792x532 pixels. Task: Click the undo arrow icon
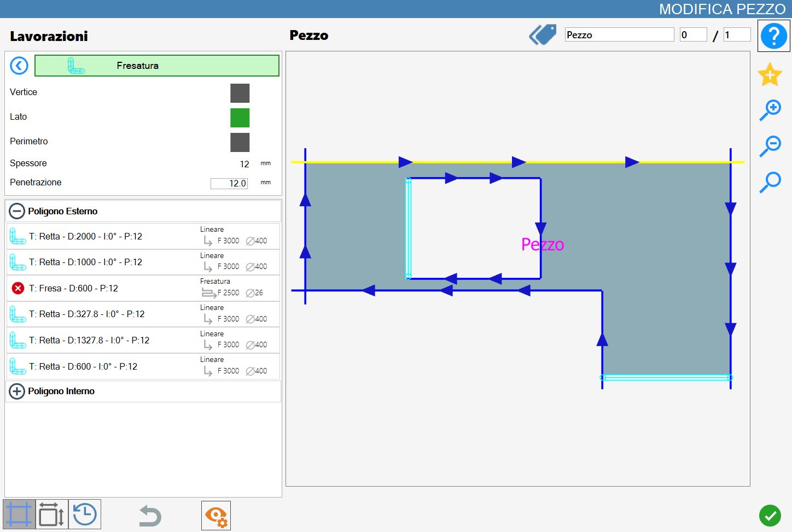[x=149, y=516]
